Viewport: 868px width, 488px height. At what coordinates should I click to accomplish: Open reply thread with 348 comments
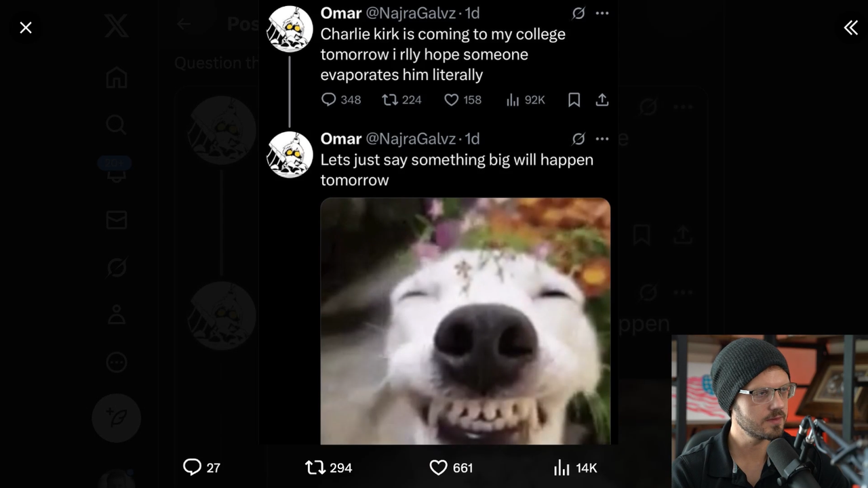coord(341,100)
